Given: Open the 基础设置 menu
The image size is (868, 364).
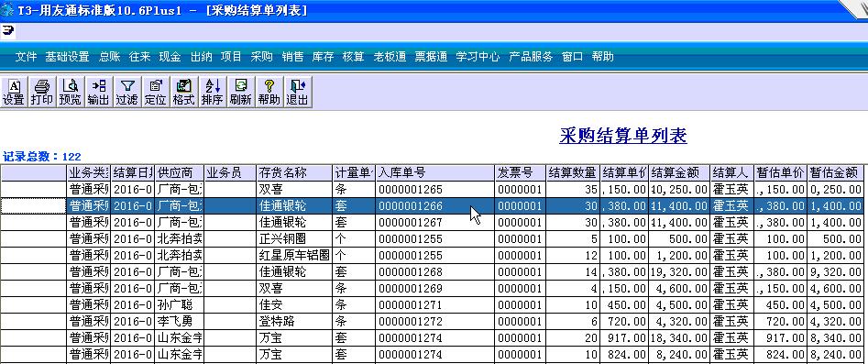Looking at the screenshot, I should tap(67, 57).
